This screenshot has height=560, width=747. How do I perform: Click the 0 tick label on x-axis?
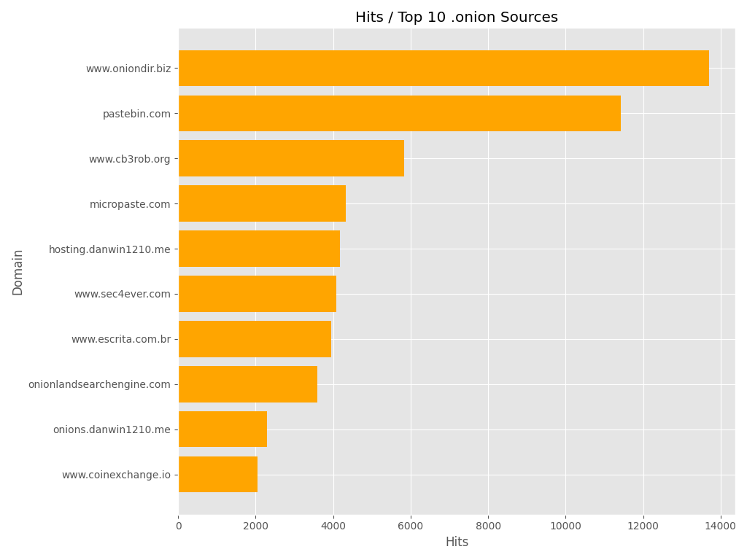(179, 526)
